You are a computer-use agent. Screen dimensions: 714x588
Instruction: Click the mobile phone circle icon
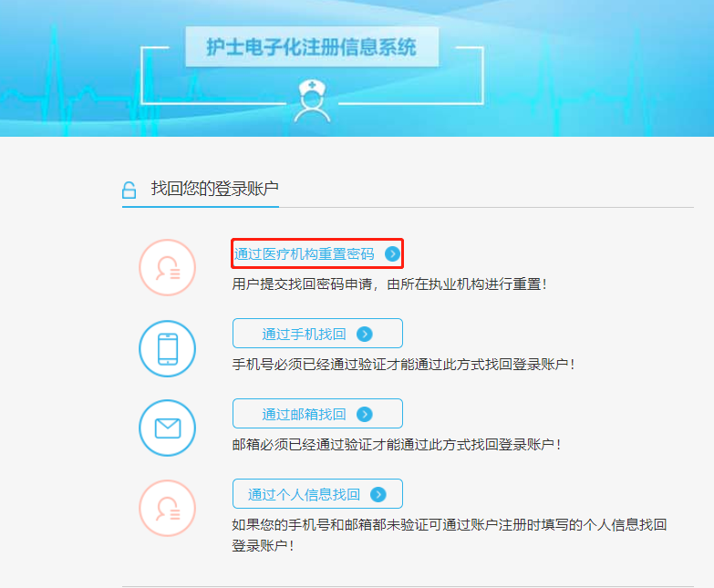(167, 348)
